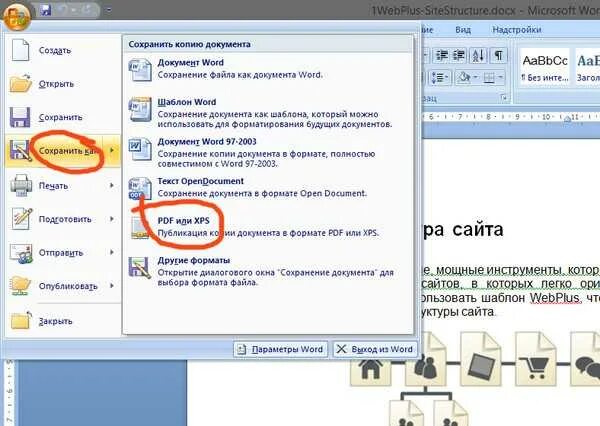The height and width of the screenshot is (426, 600).
Task: Click the Текст OpenDocument icon
Action: [x=140, y=188]
